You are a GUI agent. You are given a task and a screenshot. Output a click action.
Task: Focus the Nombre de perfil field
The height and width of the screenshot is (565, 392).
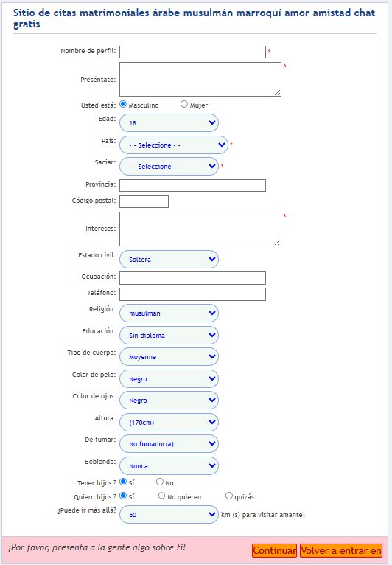[x=192, y=52]
